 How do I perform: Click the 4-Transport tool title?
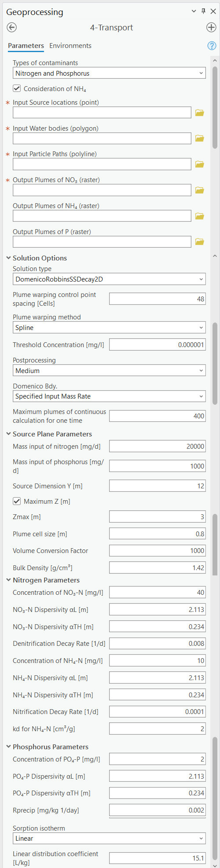(111, 28)
